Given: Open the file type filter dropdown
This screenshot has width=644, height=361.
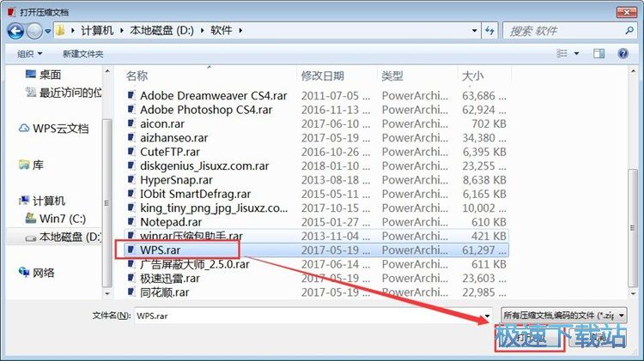Looking at the screenshot, I should coord(564,316).
